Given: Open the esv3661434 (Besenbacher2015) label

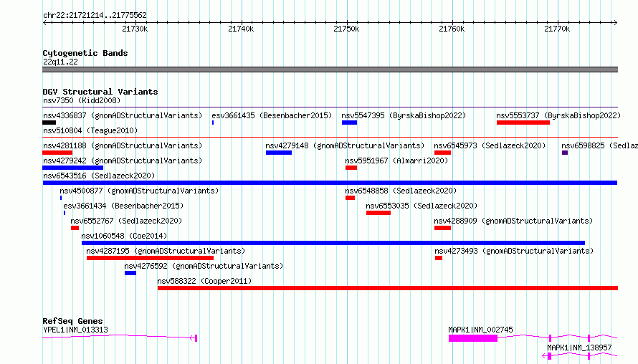Looking at the screenshot, I should tap(123, 206).
